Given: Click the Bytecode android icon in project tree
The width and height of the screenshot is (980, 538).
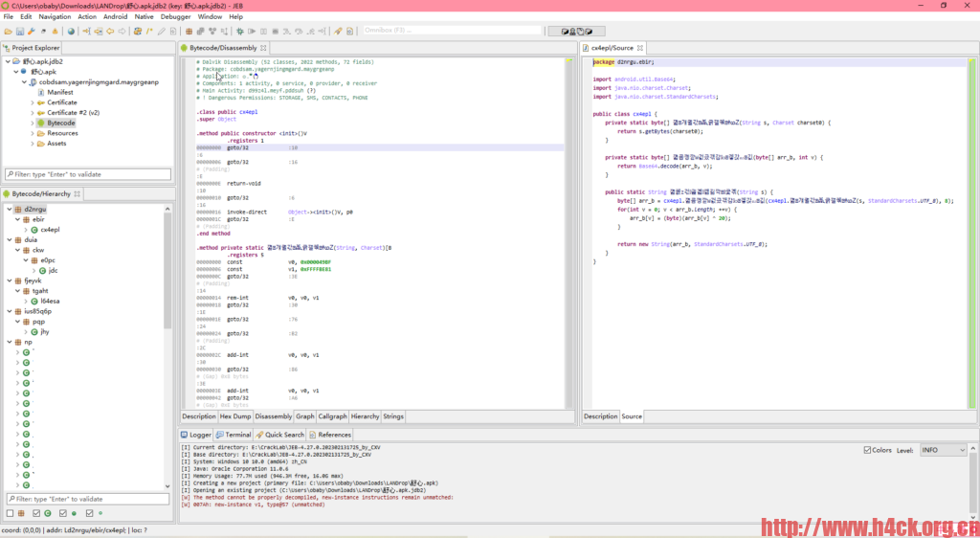Looking at the screenshot, I should 41,123.
